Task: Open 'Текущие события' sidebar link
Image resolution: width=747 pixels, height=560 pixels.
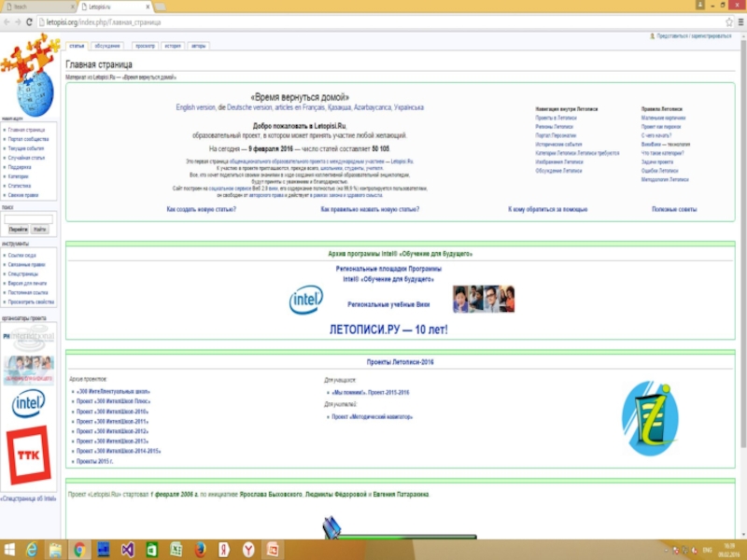Action: pyautogui.click(x=26, y=148)
